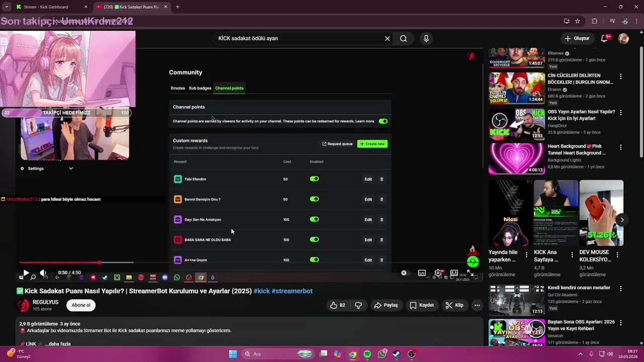Screen dimensions: 644x362
Task: Toggle Tabi Efendim reward enabled switch
Action: (314, 179)
